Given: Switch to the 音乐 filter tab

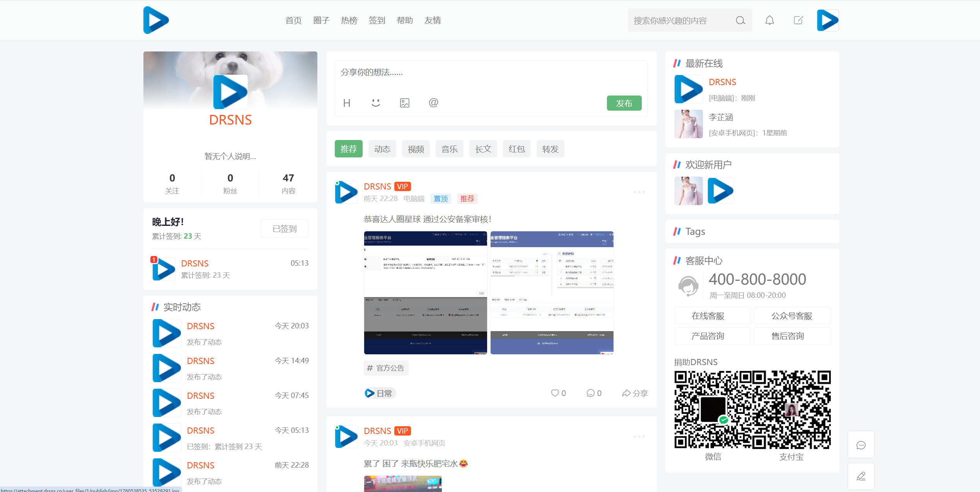Looking at the screenshot, I should pos(449,149).
